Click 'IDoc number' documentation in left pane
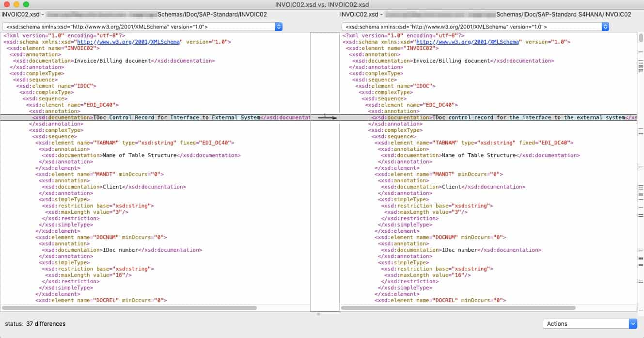Viewport: 644px width, 338px height. [x=122, y=250]
